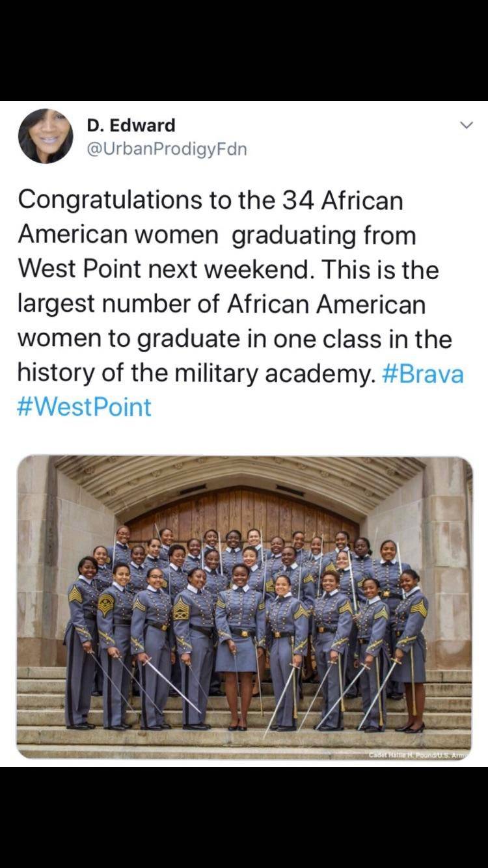Click the number "34" in the tweet
Image resolution: width=488 pixels, height=868 pixels.
click(298, 200)
